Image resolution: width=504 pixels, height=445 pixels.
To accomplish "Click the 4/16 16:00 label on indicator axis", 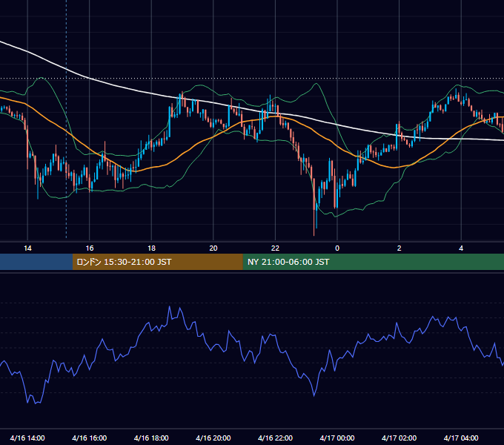I will 90,438.
